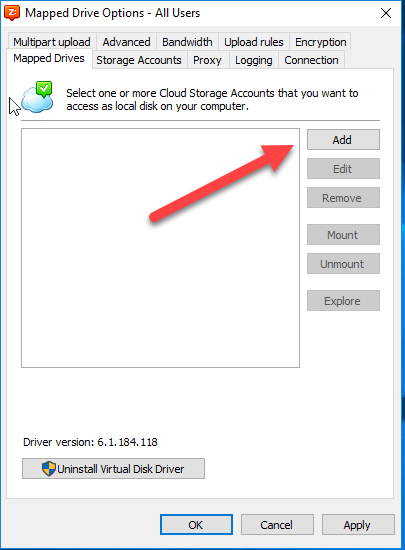Switch to the Storage Accounts tab

[x=139, y=60]
